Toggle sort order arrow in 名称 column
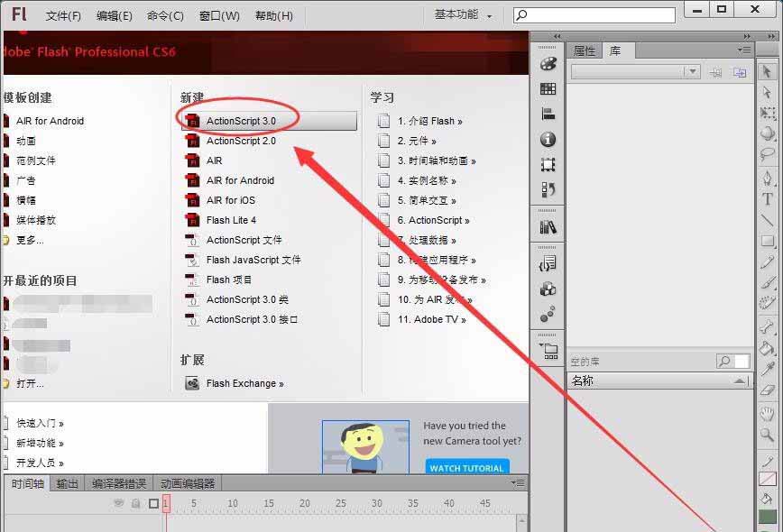 [740, 381]
